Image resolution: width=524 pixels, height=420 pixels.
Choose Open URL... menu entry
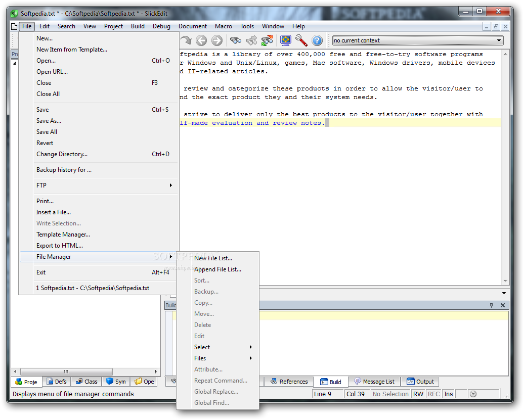click(x=98, y=72)
